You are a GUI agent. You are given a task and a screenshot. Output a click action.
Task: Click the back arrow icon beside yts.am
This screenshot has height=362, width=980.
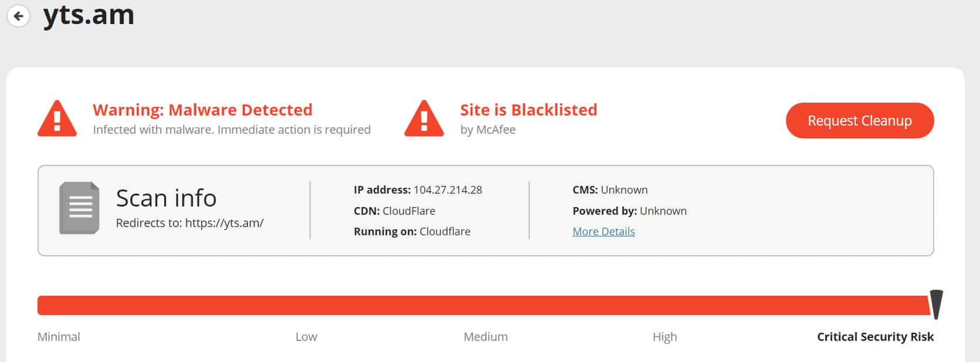pyautogui.click(x=18, y=16)
